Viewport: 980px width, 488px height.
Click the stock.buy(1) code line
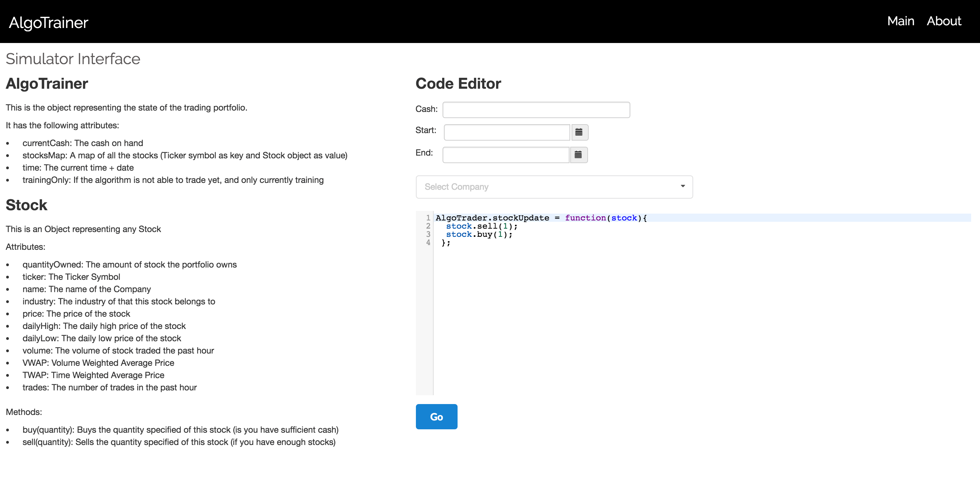click(479, 234)
